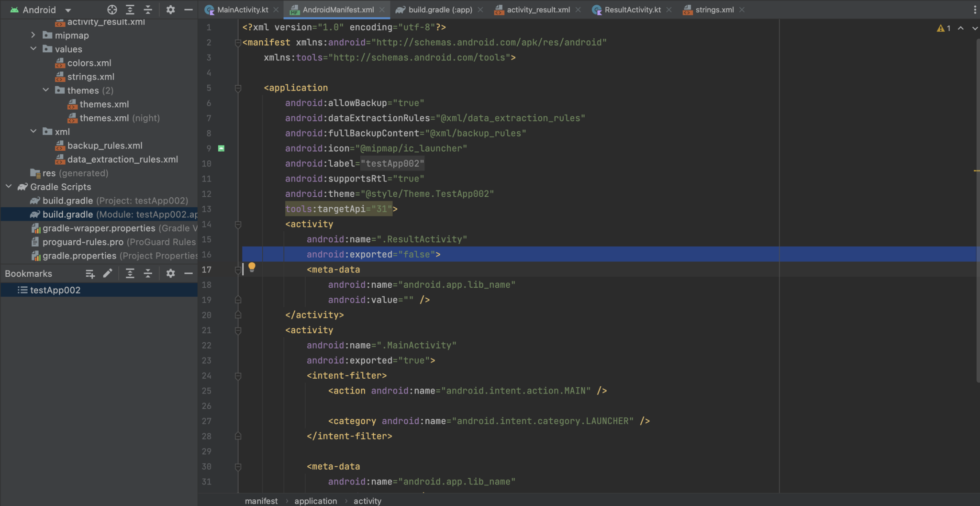This screenshot has height=506, width=980.
Task: Click the ic_launcher gutter preview icon
Action: pyautogui.click(x=221, y=148)
